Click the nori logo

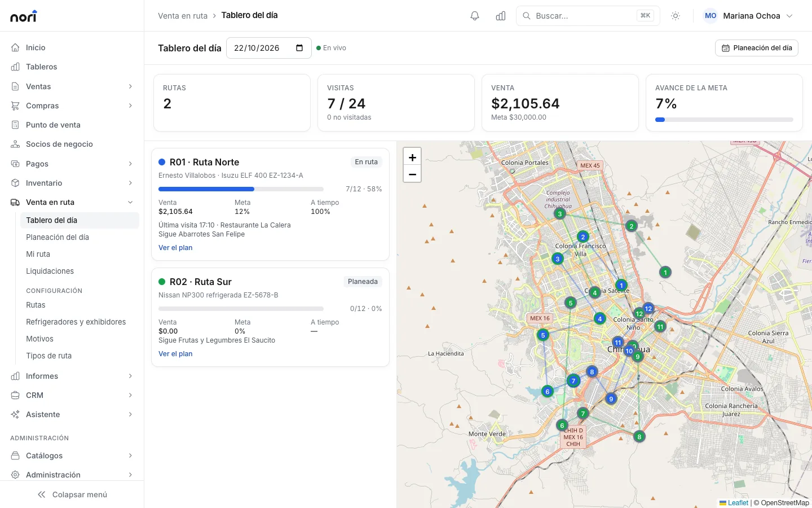[24, 16]
